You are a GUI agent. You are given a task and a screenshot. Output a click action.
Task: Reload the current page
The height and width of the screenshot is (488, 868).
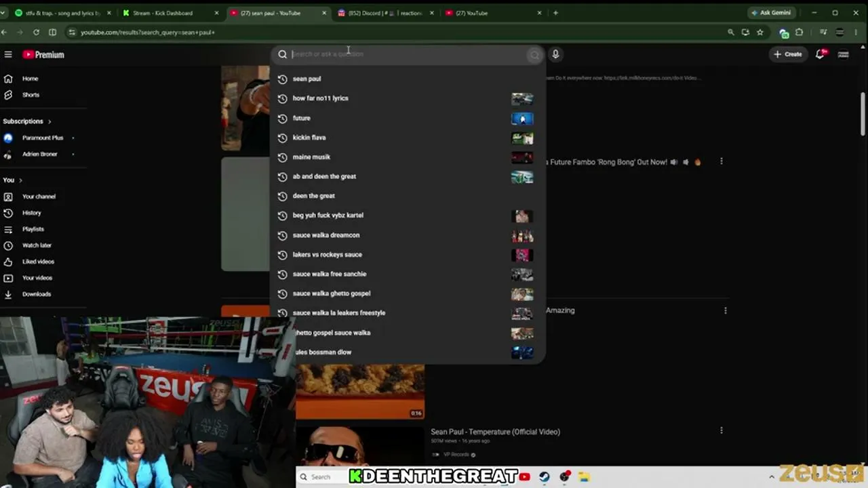(x=36, y=32)
